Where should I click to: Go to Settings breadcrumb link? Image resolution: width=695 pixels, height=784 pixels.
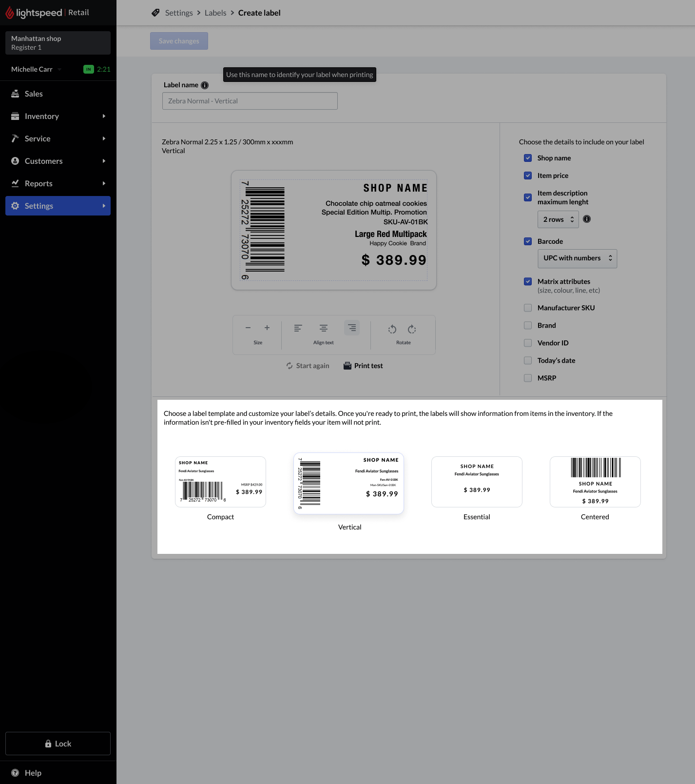coord(179,13)
